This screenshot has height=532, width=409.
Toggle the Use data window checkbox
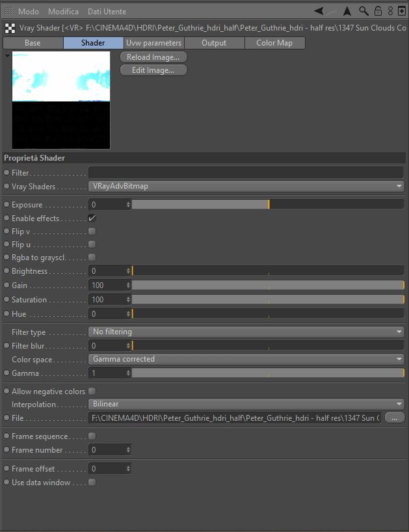click(92, 482)
